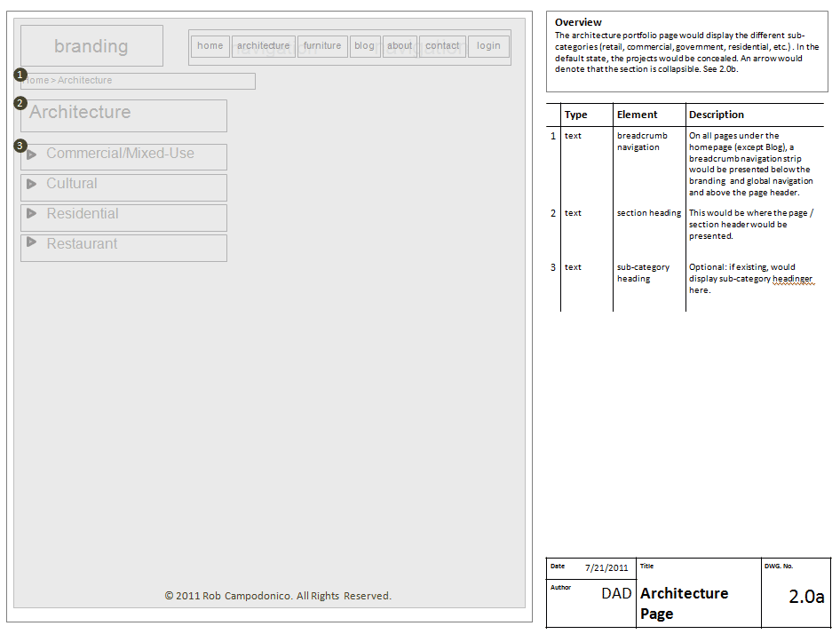Click the Architecture breadcrumb item
Image resolution: width=840 pixels, height=634 pixels.
click(x=84, y=81)
